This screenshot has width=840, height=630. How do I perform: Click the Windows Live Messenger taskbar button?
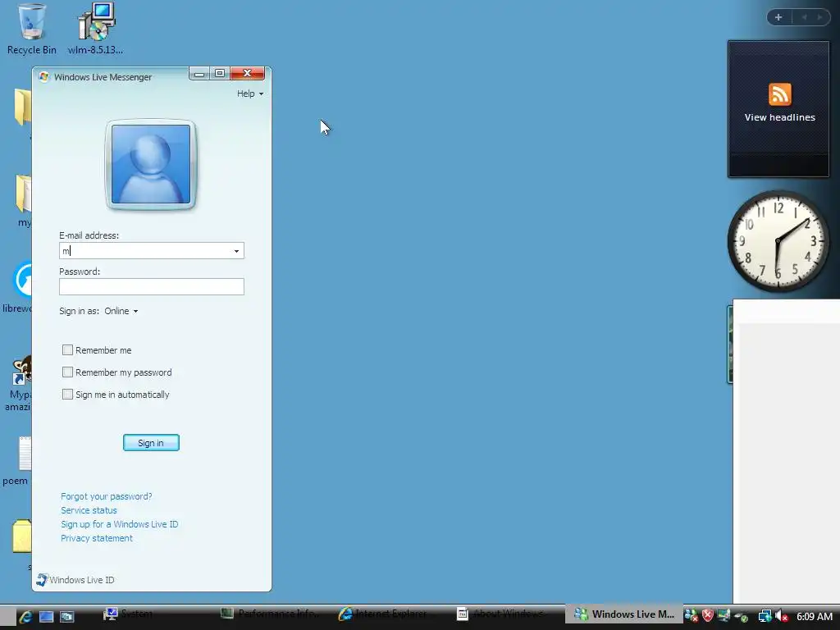(623, 614)
